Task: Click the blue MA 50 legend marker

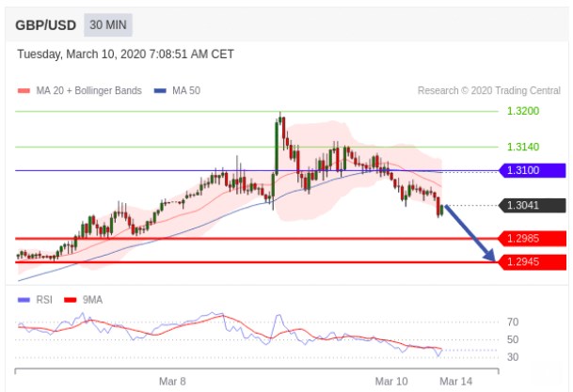Action: tap(159, 91)
